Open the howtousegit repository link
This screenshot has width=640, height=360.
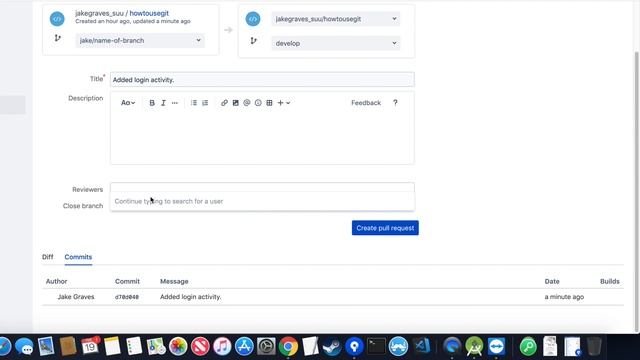click(149, 13)
